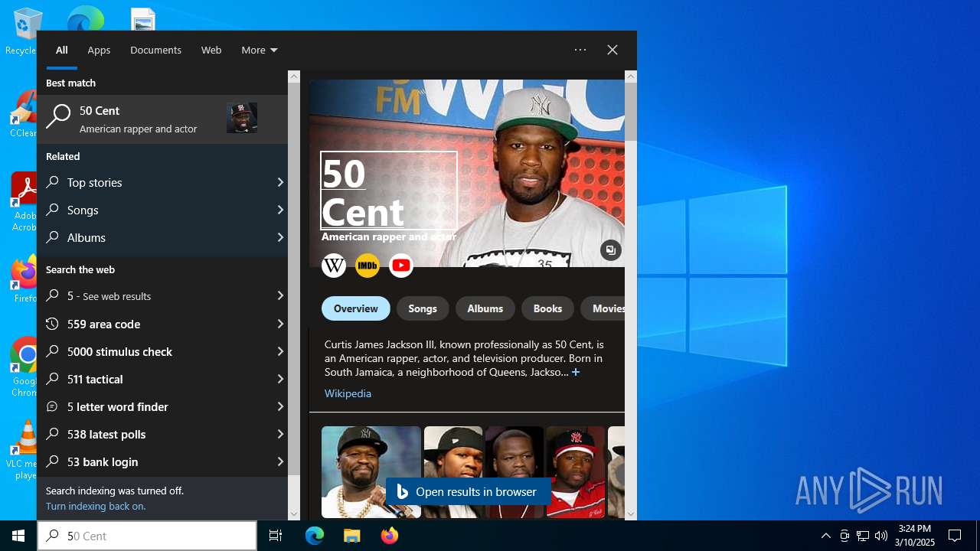Open Task View on the taskbar

tap(276, 536)
